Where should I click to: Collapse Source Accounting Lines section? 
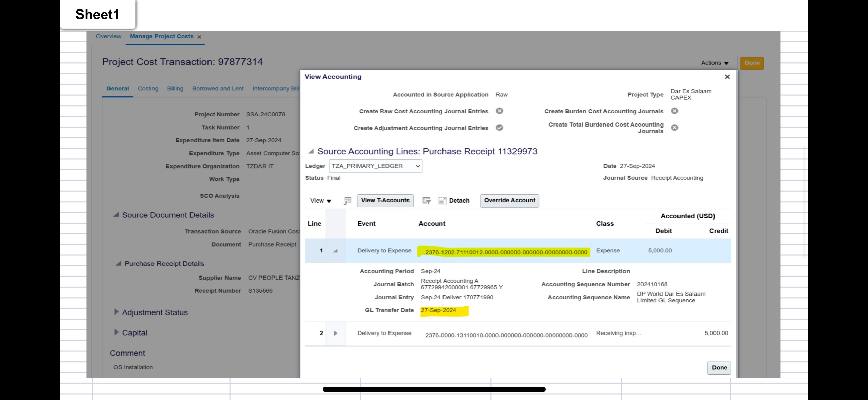click(x=311, y=151)
